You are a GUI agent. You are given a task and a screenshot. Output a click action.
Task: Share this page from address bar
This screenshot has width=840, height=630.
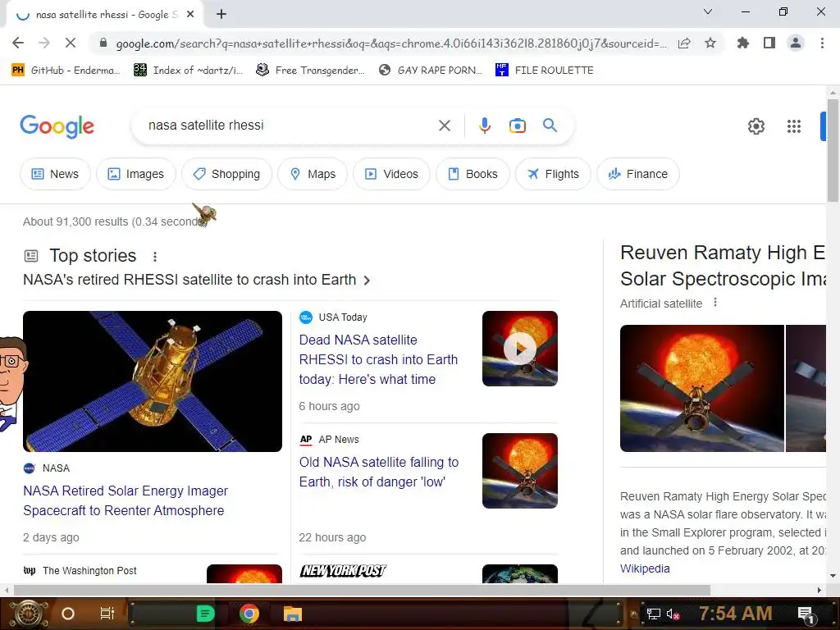point(684,43)
